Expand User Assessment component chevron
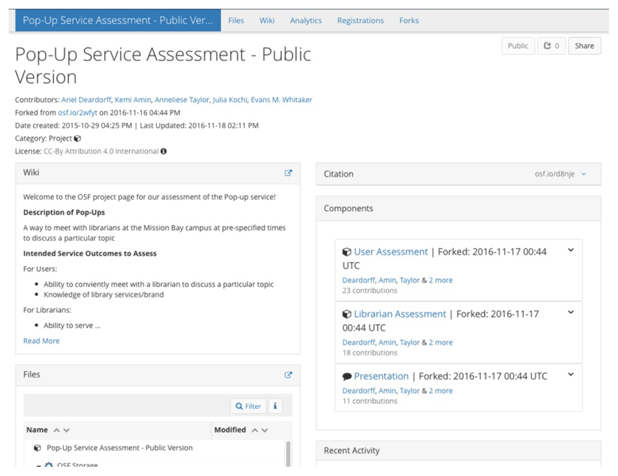 pos(571,250)
